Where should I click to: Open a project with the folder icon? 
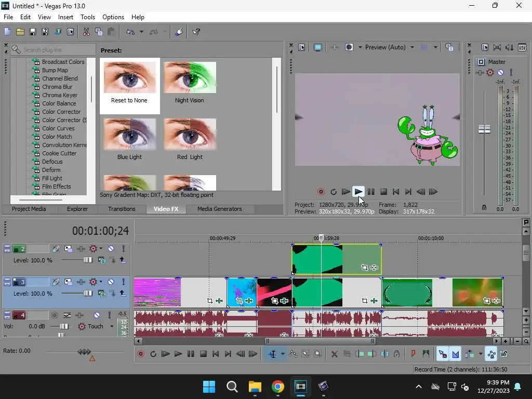pos(20,32)
